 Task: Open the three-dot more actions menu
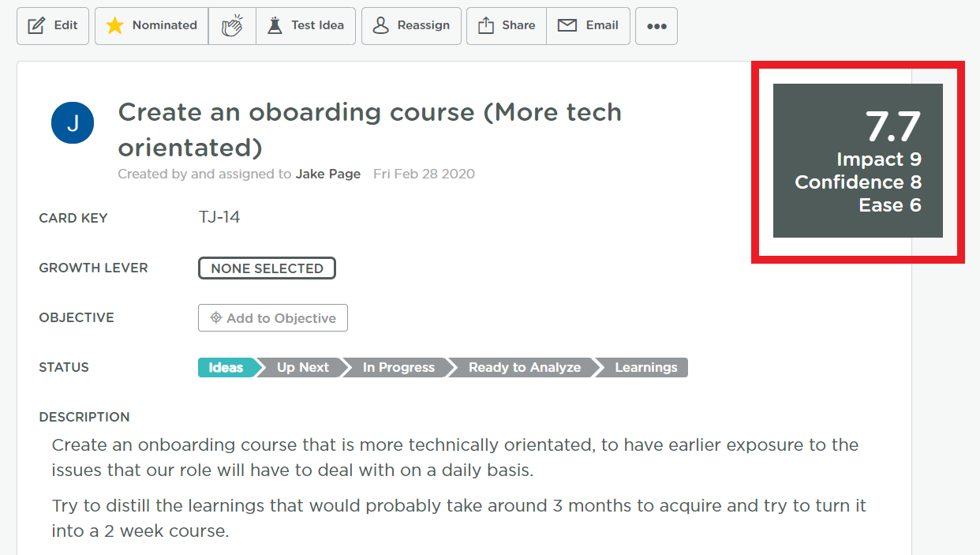(x=656, y=26)
